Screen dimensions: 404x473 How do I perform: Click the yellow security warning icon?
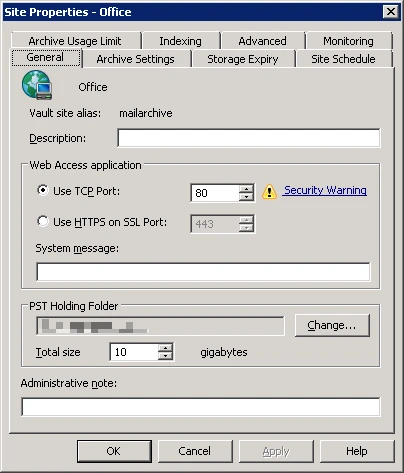point(269,192)
